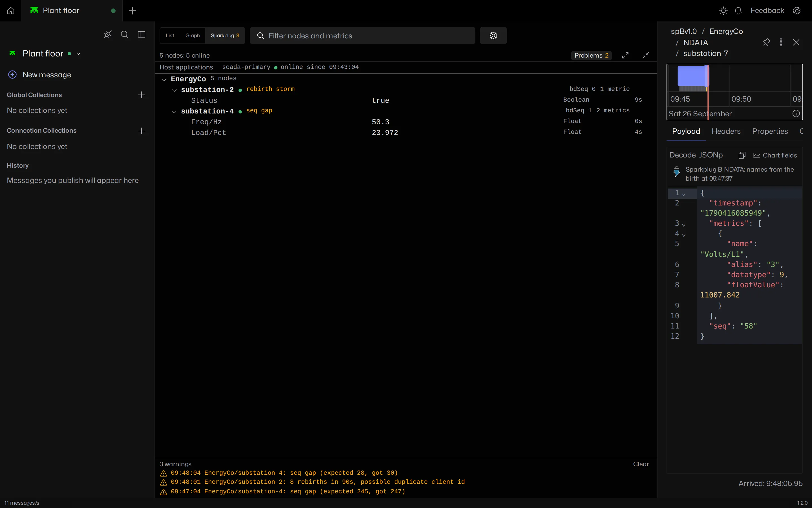Open the sidebar search icon
The width and height of the screenshot is (812, 508).
125,35
